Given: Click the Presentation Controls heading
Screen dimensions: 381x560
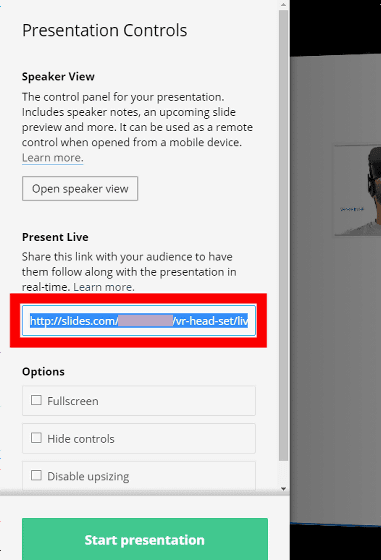Looking at the screenshot, I should point(105,30).
